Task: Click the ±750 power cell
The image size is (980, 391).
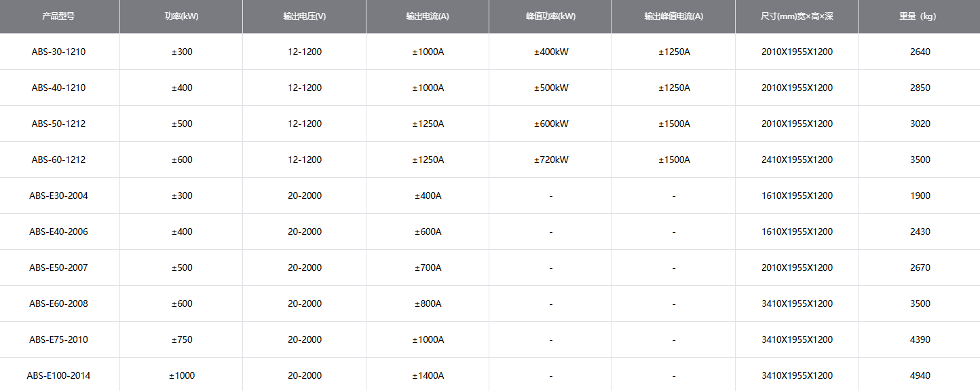Action: tap(181, 339)
